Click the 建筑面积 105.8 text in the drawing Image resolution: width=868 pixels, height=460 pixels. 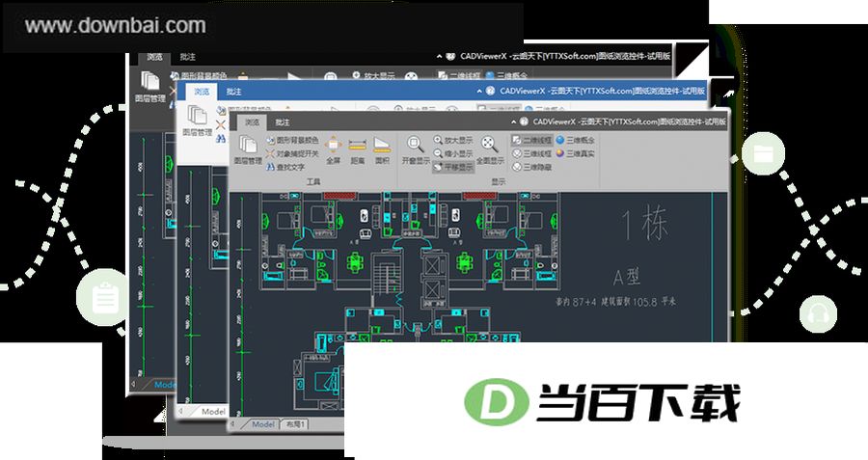point(629,302)
